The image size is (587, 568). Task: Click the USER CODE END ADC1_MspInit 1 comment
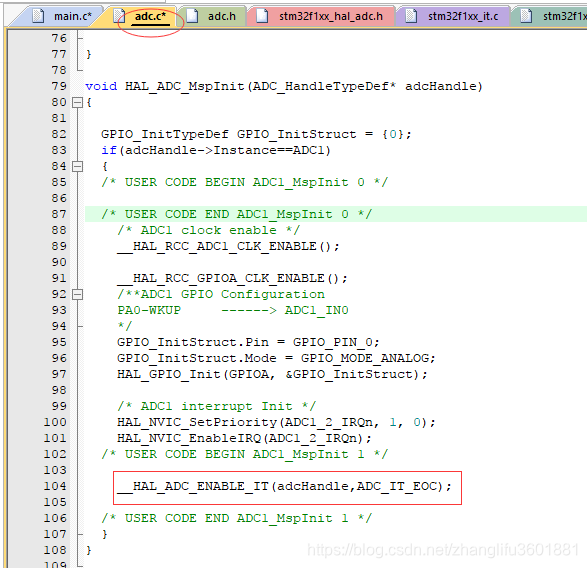[x=237, y=518]
